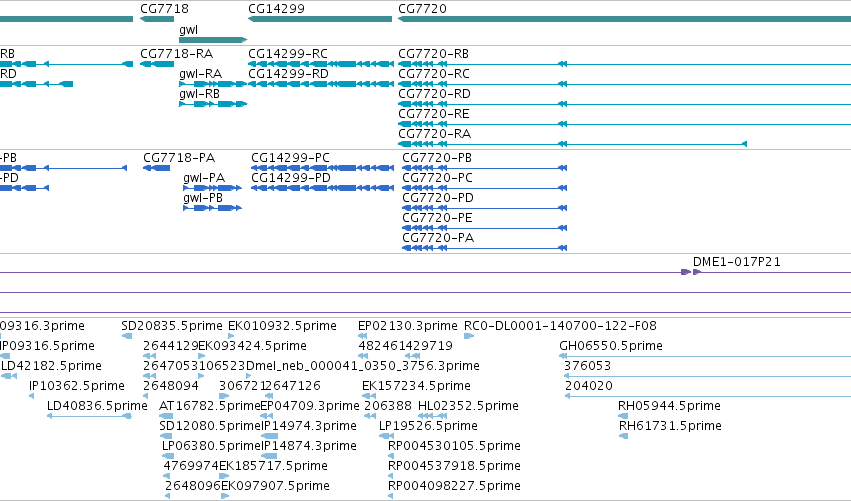Click the CG14299-PC protein label
Screen dimensions: 851x501
tap(290, 158)
